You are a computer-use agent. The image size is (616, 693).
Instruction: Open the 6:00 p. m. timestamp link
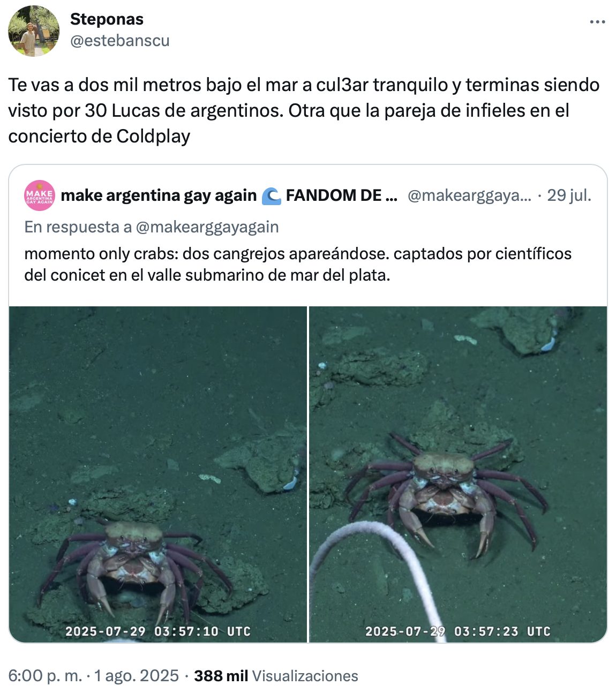coord(45,676)
